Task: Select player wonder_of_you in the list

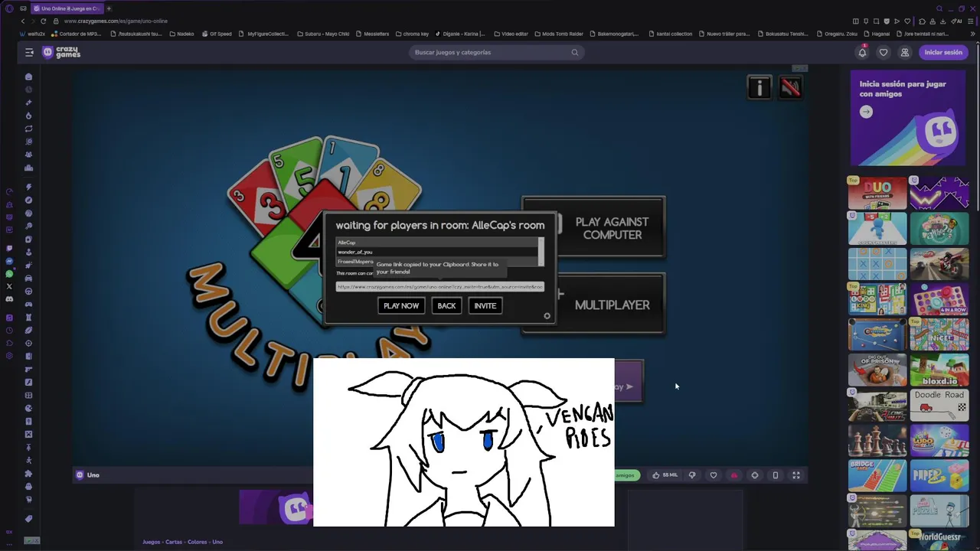Action: pyautogui.click(x=436, y=252)
